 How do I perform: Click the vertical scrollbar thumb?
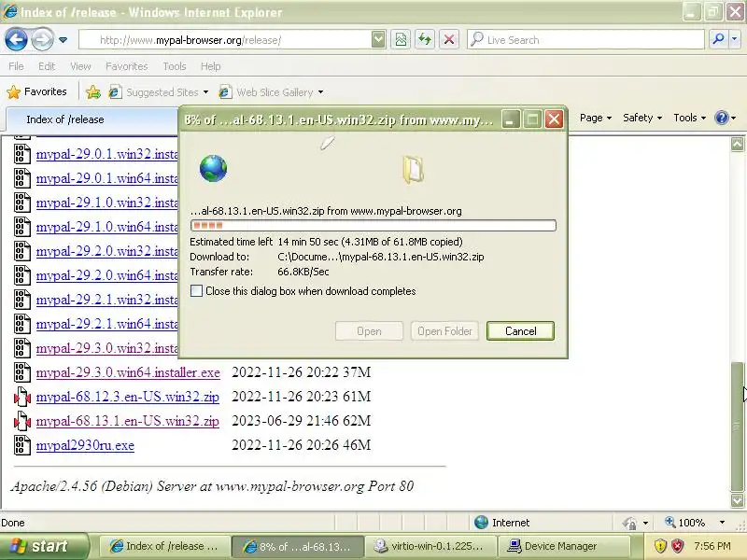737,427
